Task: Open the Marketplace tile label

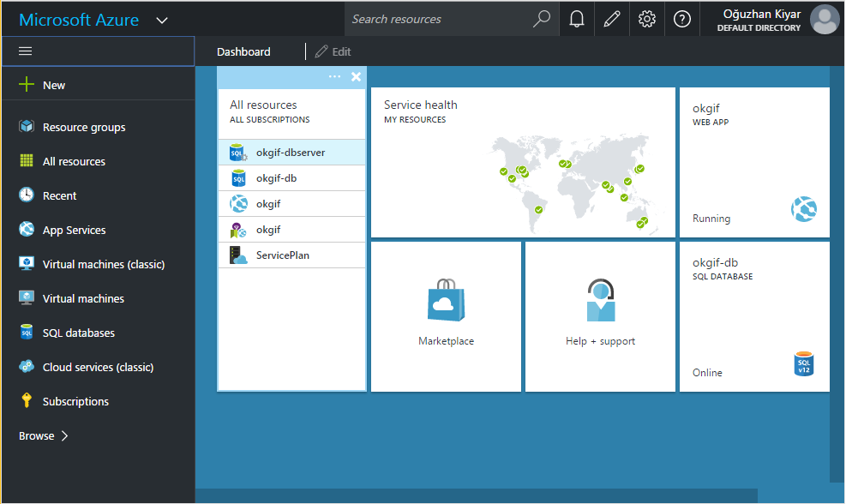Action: [447, 341]
